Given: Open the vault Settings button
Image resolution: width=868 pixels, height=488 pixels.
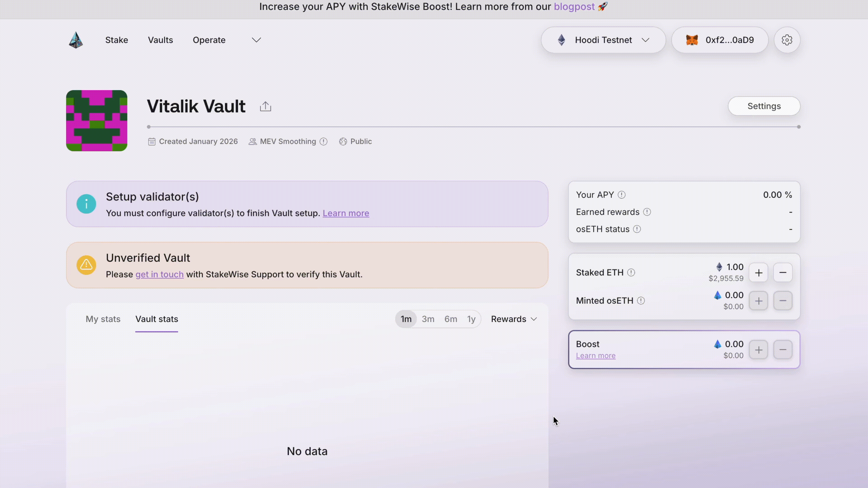Looking at the screenshot, I should pos(764,106).
